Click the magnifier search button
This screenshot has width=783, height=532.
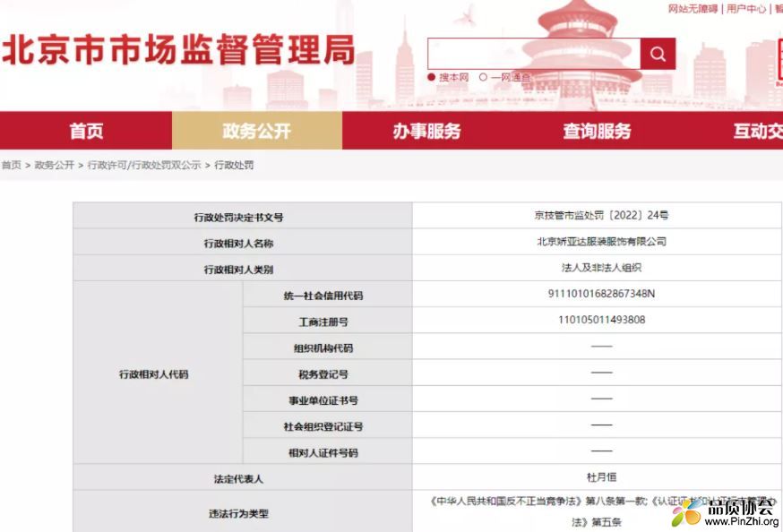pyautogui.click(x=658, y=54)
